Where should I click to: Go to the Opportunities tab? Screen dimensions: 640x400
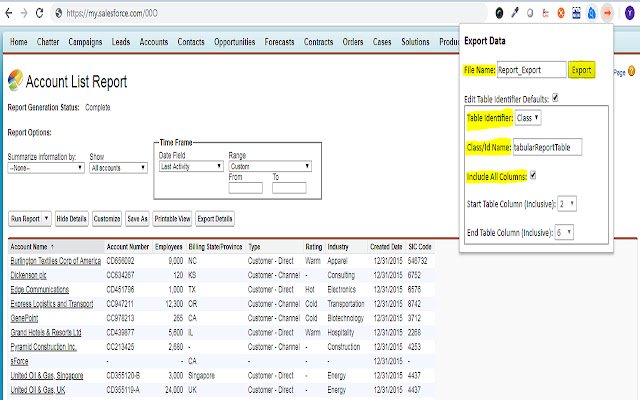235,42
